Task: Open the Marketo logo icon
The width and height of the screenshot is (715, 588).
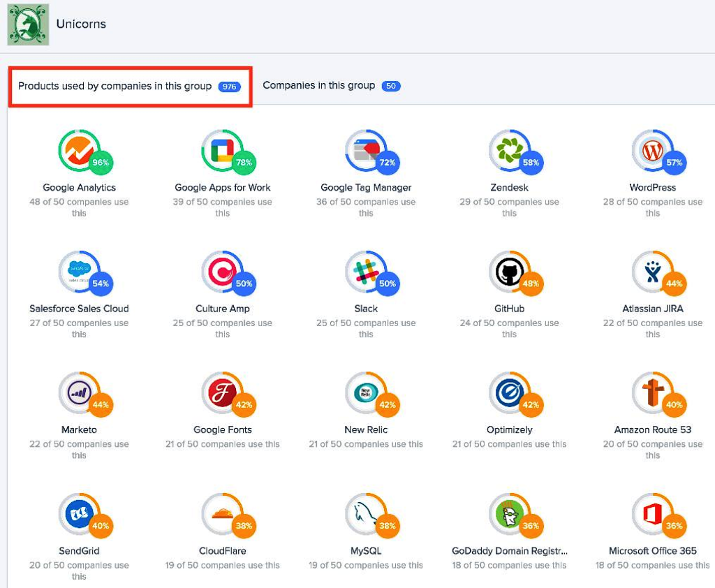Action: [x=80, y=392]
